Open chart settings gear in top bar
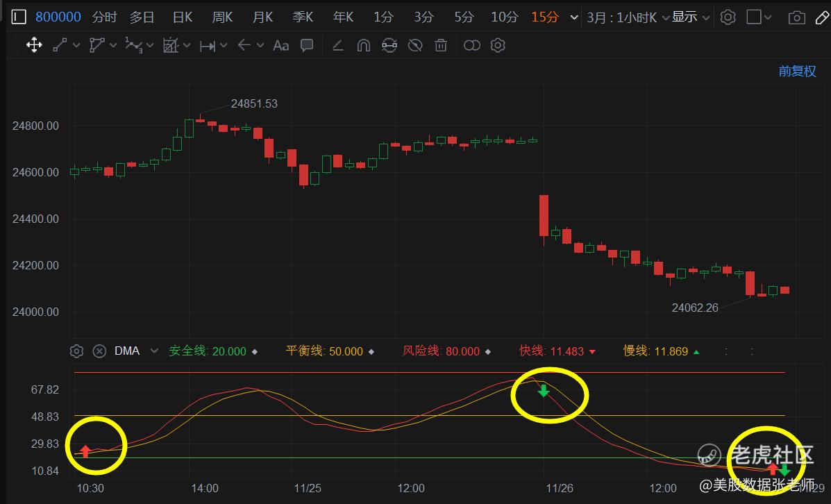This screenshot has height=504, width=831. pos(728,17)
